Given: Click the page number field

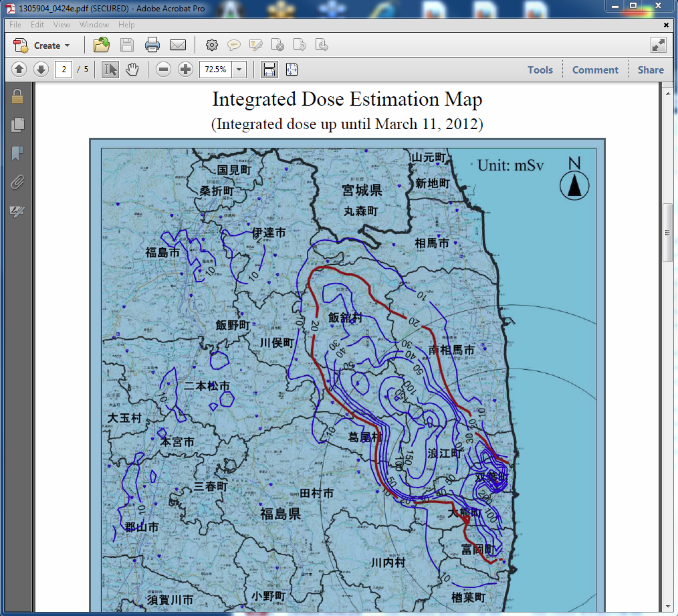Looking at the screenshot, I should click(64, 69).
